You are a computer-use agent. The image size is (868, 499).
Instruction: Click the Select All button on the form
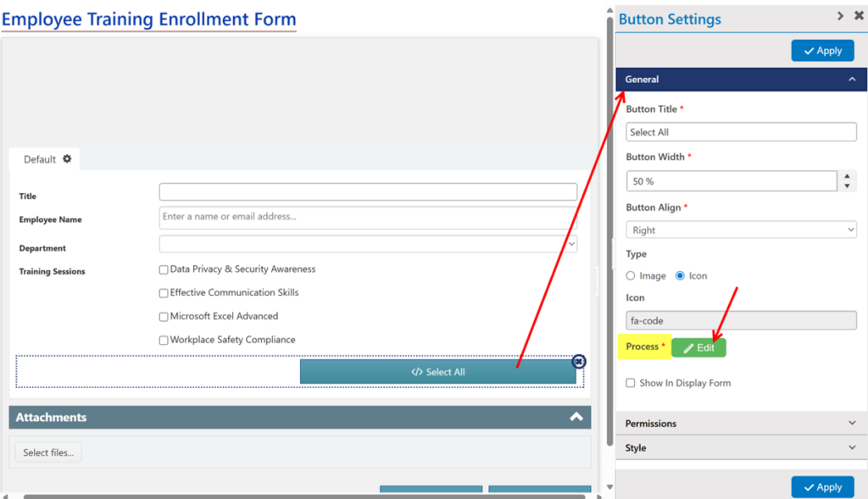coord(437,372)
